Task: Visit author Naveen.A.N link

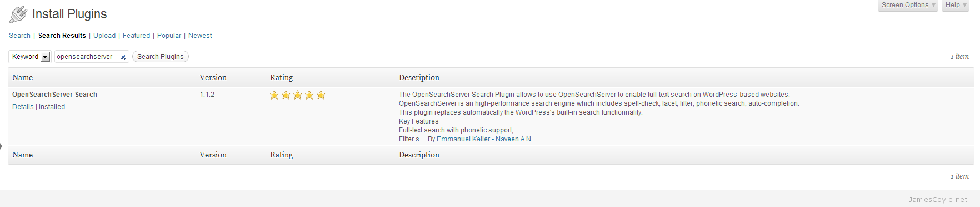Action: click(514, 139)
